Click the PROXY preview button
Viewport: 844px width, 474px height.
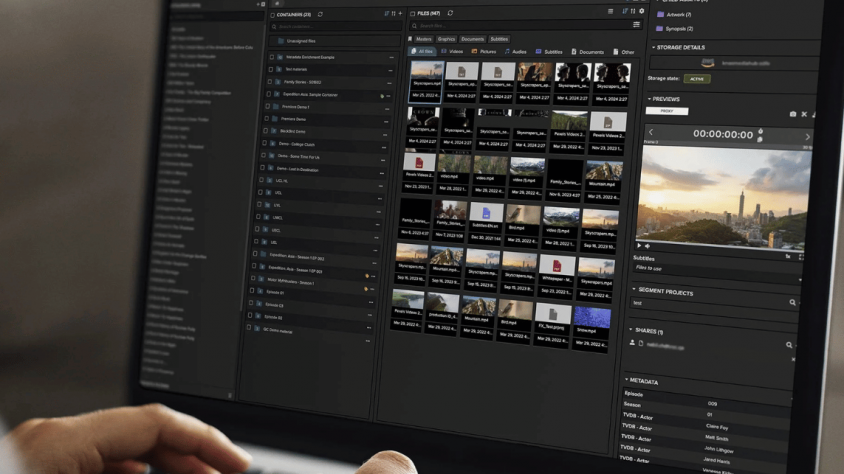667,111
